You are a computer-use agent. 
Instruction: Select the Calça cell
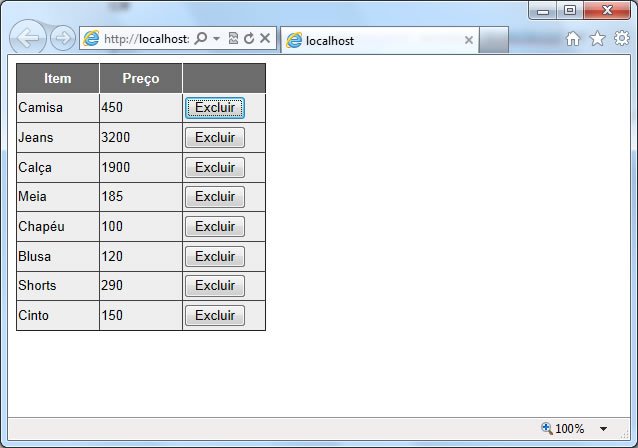(58, 168)
